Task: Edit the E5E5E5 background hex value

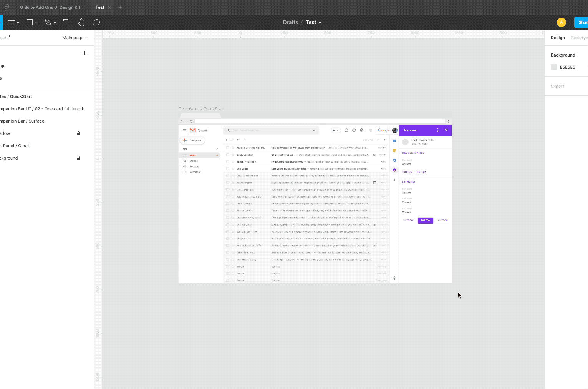Action: click(567, 67)
